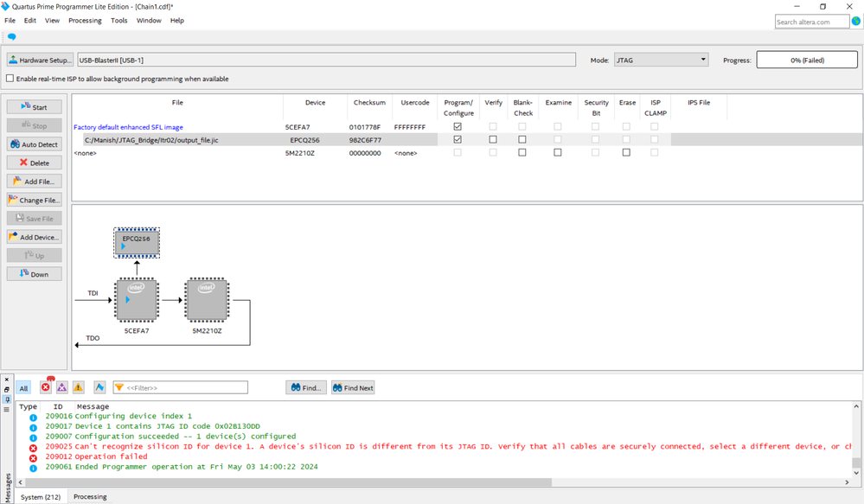Viewport: 864px width, 504px height.
Task: Click the Change File button
Action: coord(35,200)
